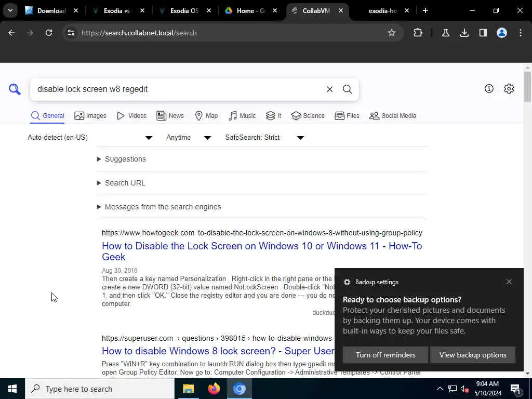Image resolution: width=532 pixels, height=399 pixels.
Task: Open search preferences gear icon
Action: pyautogui.click(x=509, y=88)
